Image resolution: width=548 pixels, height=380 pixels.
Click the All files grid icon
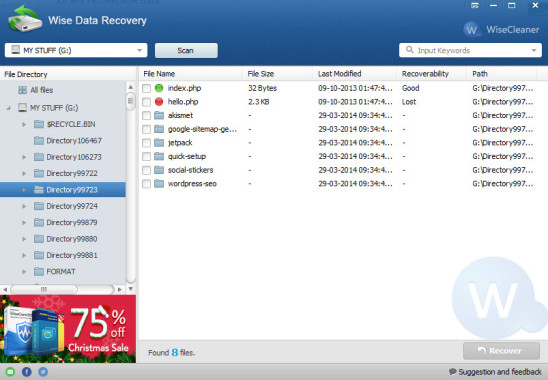22,90
